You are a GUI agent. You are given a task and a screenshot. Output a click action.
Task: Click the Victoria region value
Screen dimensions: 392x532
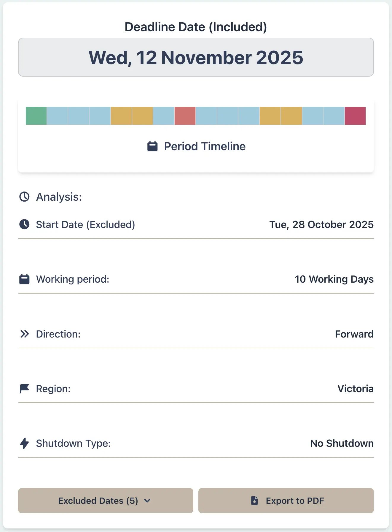pos(355,389)
